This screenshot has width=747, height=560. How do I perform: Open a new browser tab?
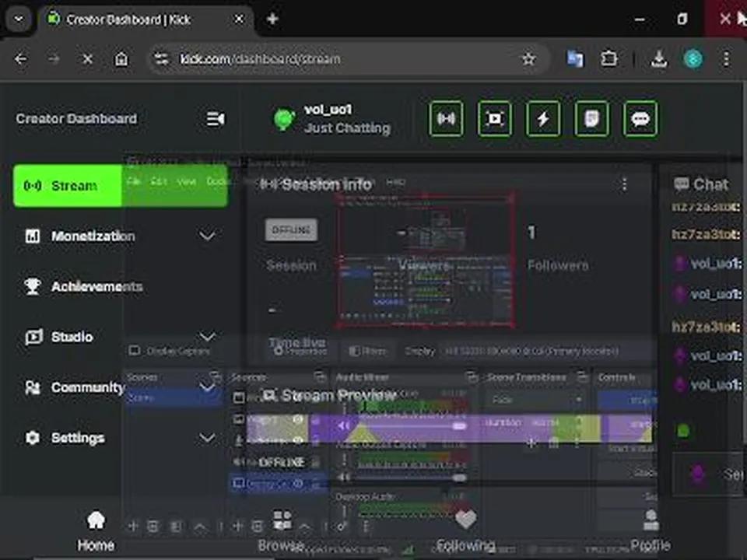click(x=272, y=19)
